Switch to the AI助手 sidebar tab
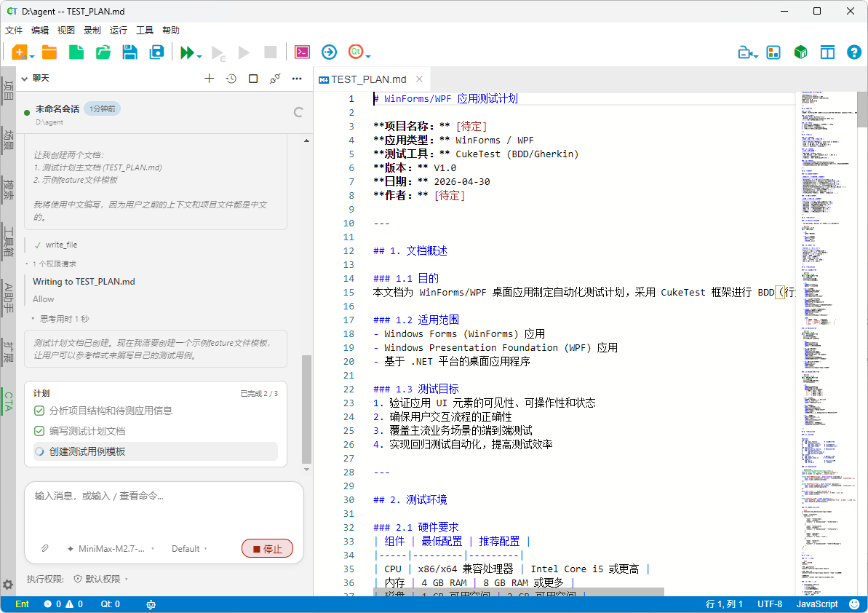This screenshot has height=613, width=868. pos(8,297)
